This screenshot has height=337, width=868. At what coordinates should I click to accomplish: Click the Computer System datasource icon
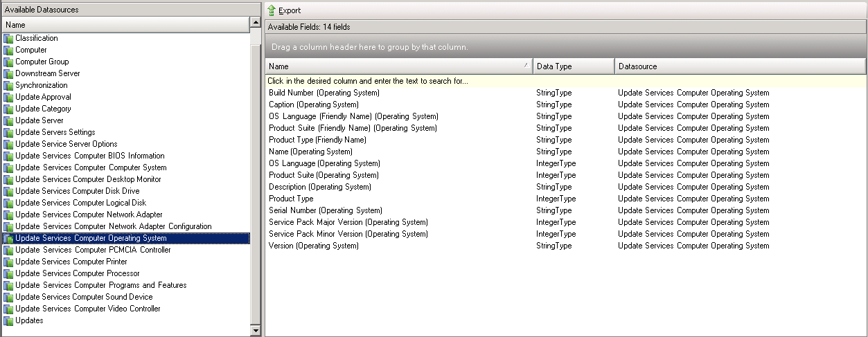(8, 168)
